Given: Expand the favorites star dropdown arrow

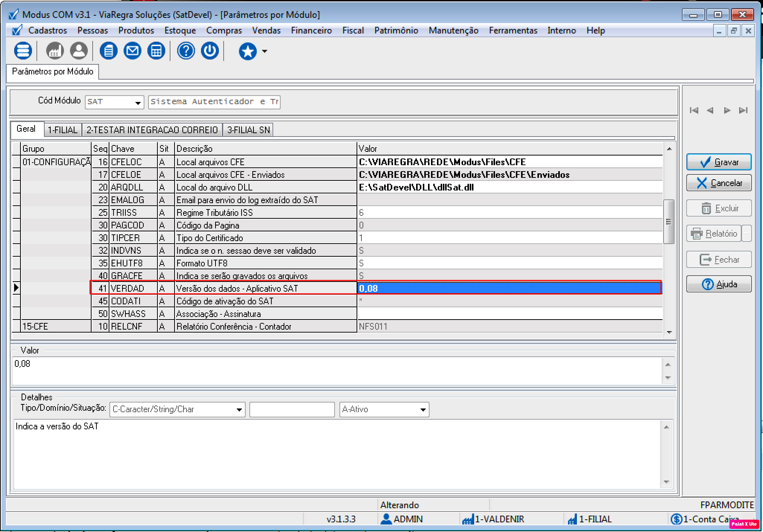Looking at the screenshot, I should [265, 51].
